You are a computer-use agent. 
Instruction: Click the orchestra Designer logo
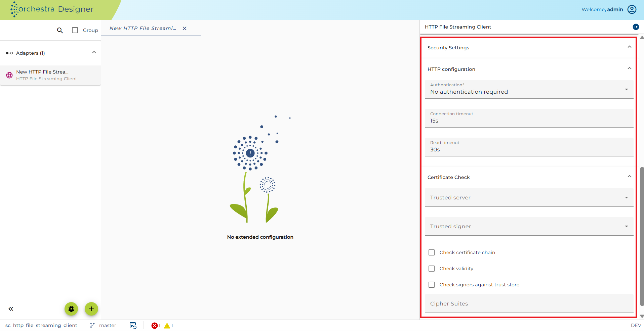click(52, 9)
